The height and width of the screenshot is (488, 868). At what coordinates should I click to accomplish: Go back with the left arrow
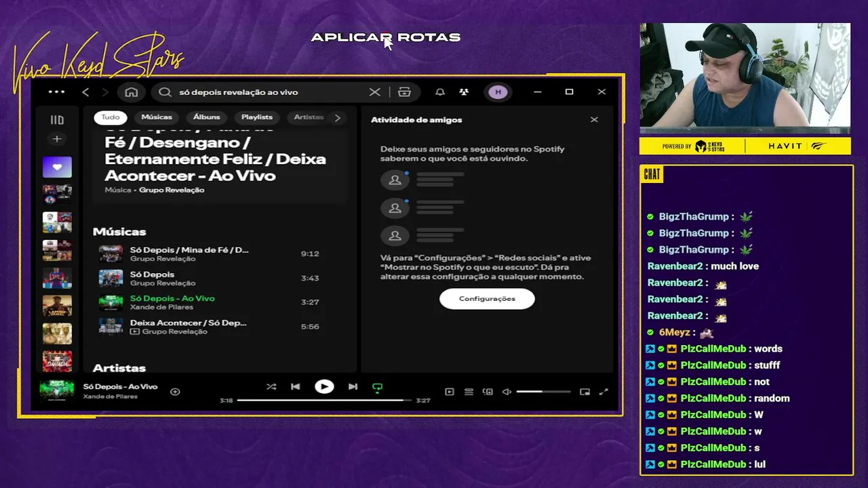[x=85, y=92]
